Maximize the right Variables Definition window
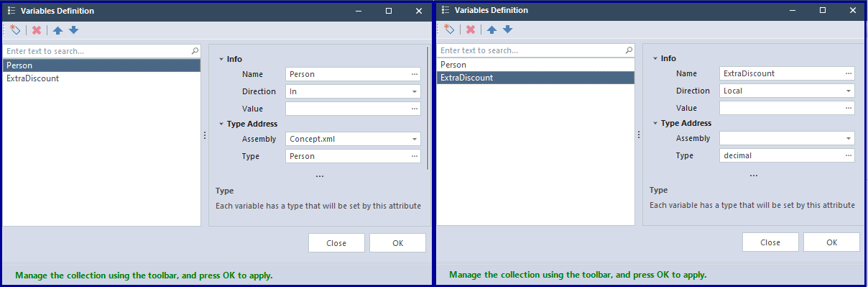The width and height of the screenshot is (868, 287). tap(823, 10)
